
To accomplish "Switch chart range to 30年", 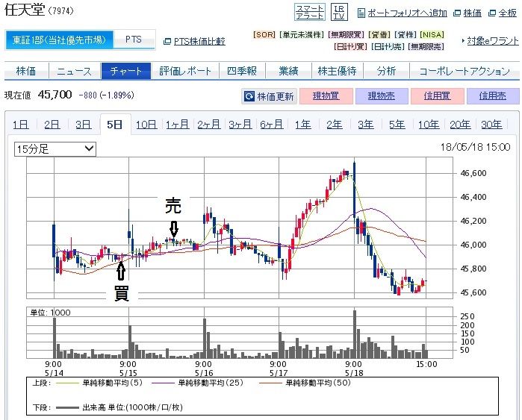I will pyautogui.click(x=491, y=125).
